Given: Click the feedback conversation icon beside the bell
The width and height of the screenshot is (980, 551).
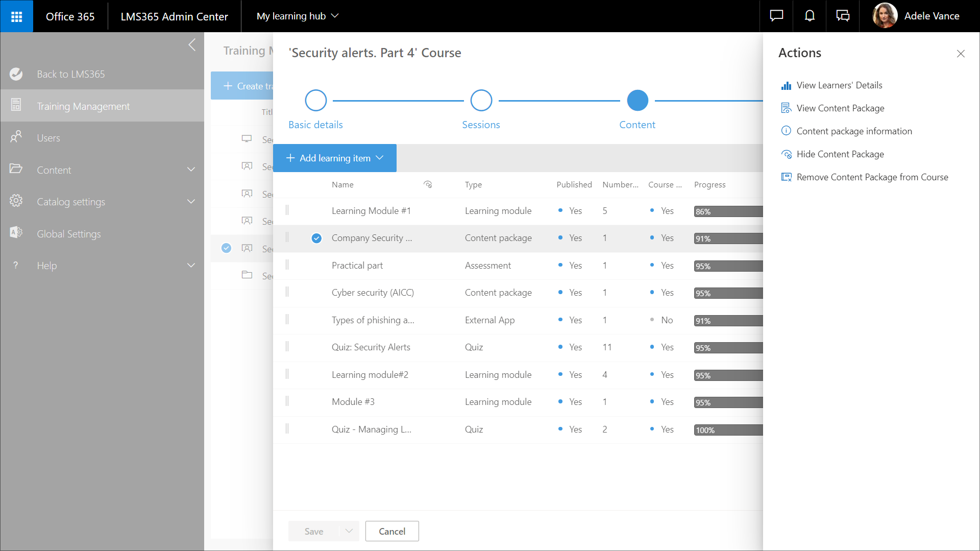Looking at the screenshot, I should (843, 16).
